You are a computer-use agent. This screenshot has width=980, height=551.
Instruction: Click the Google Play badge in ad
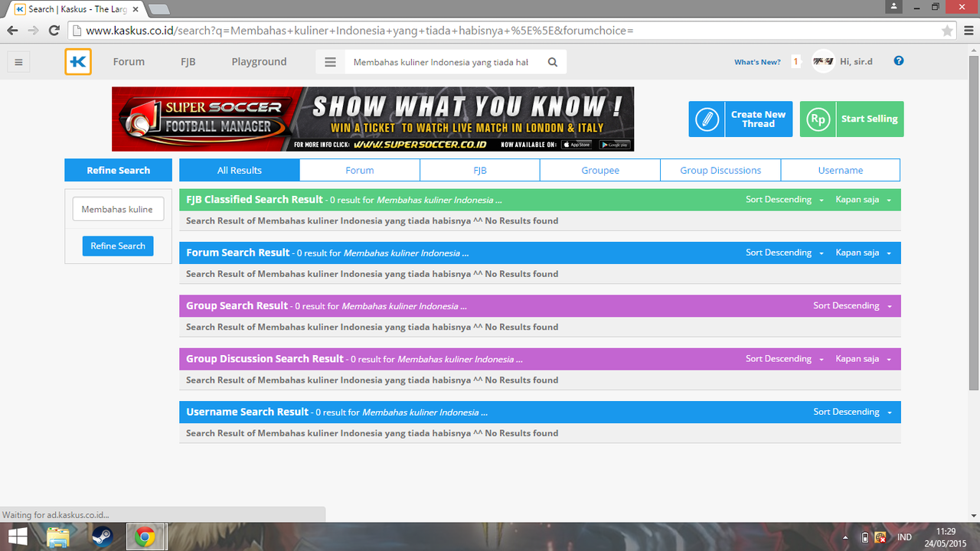pos(614,144)
